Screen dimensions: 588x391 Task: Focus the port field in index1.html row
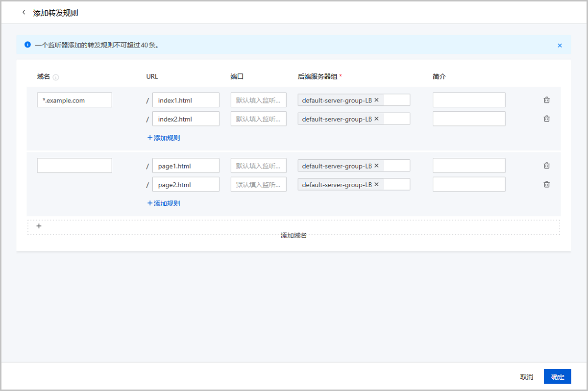tap(259, 100)
